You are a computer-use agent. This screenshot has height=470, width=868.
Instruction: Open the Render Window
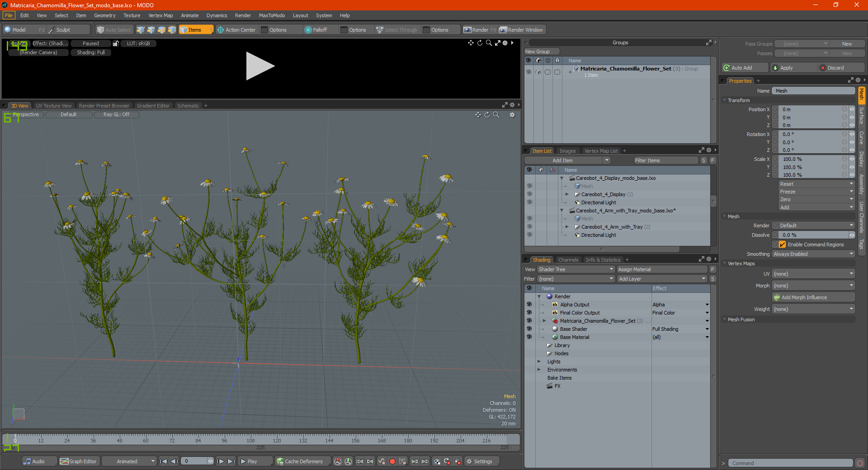click(x=521, y=30)
